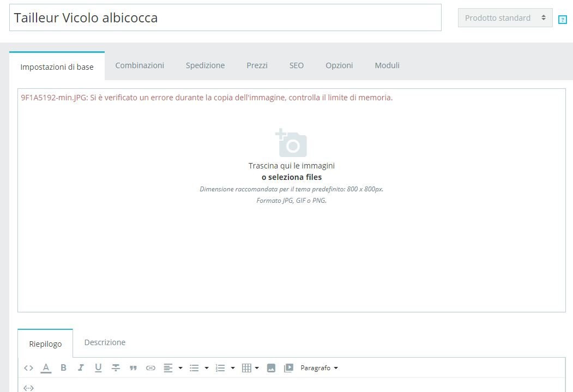Click the add-photo camera icon
This screenshot has height=392, width=573.
(291, 142)
